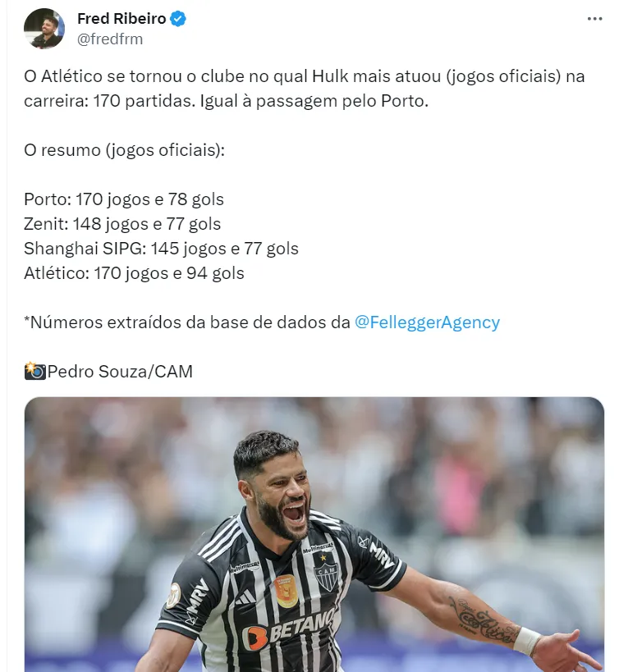Click the opening tweet sentence about Hulk
This screenshot has width=619, height=672.
pyautogui.click(x=305, y=89)
